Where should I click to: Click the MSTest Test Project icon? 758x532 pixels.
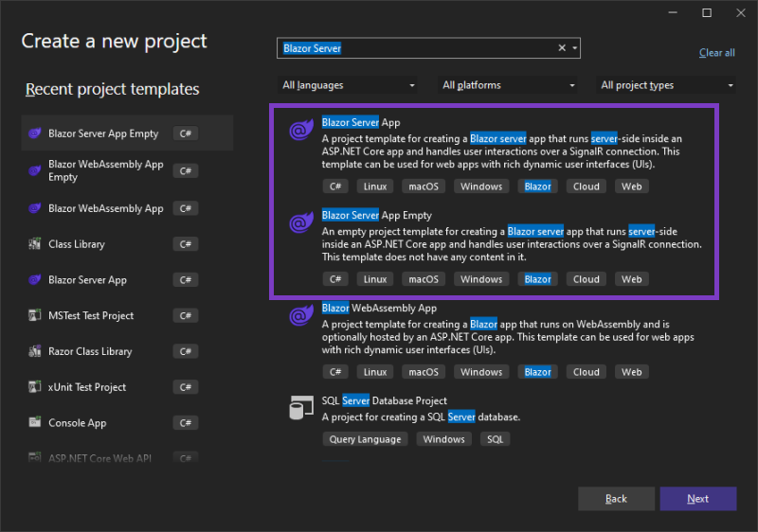35,315
